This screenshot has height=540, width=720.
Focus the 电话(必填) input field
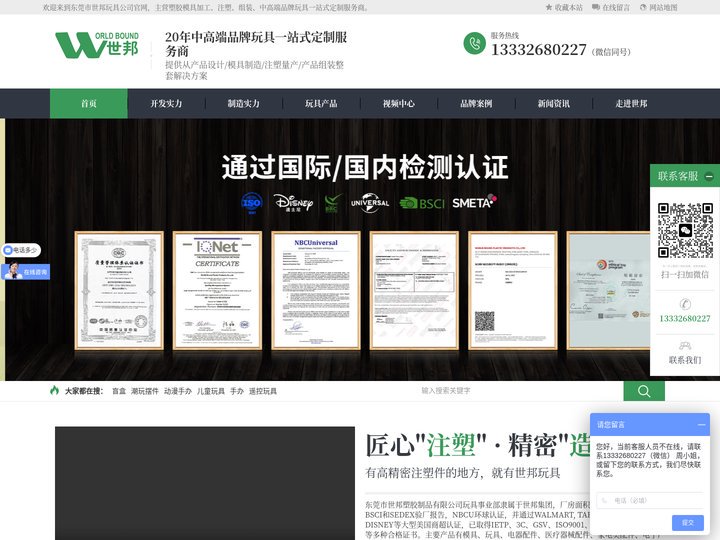tap(650, 500)
